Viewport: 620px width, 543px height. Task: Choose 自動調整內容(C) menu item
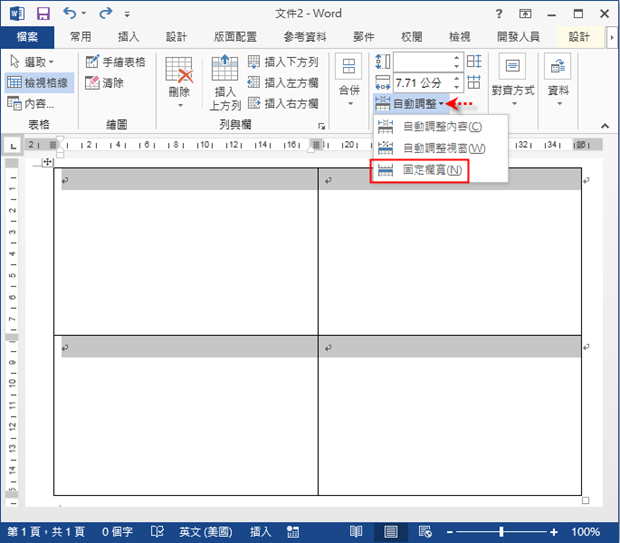click(x=440, y=127)
